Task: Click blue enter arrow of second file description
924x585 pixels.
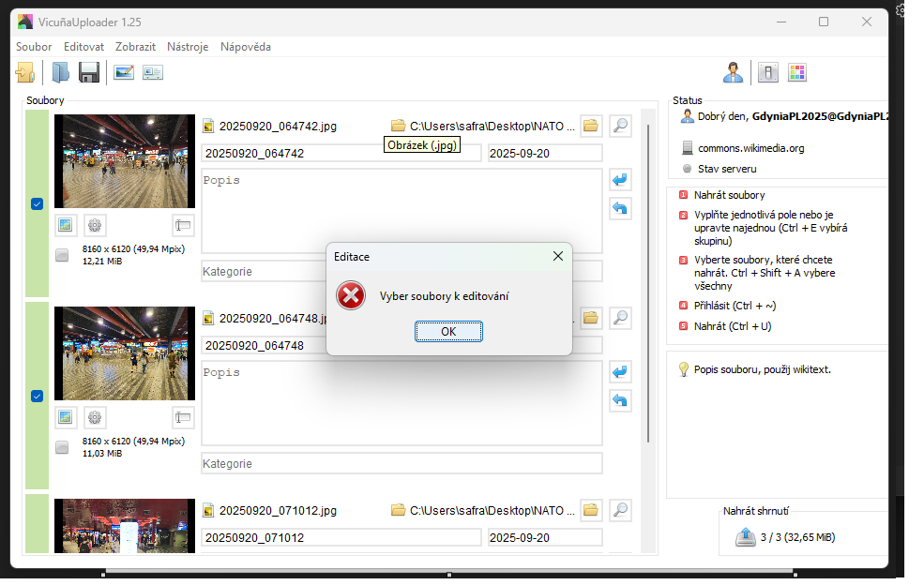Action: click(x=620, y=372)
